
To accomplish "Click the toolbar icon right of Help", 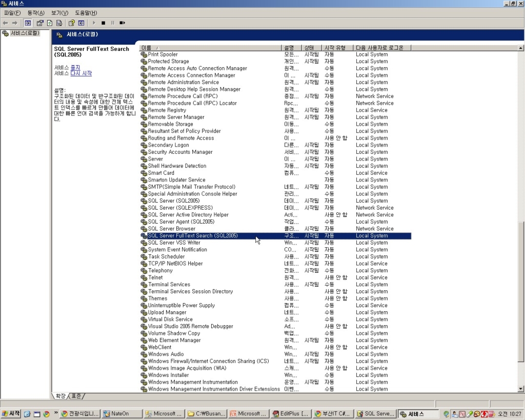I will 81,23.
